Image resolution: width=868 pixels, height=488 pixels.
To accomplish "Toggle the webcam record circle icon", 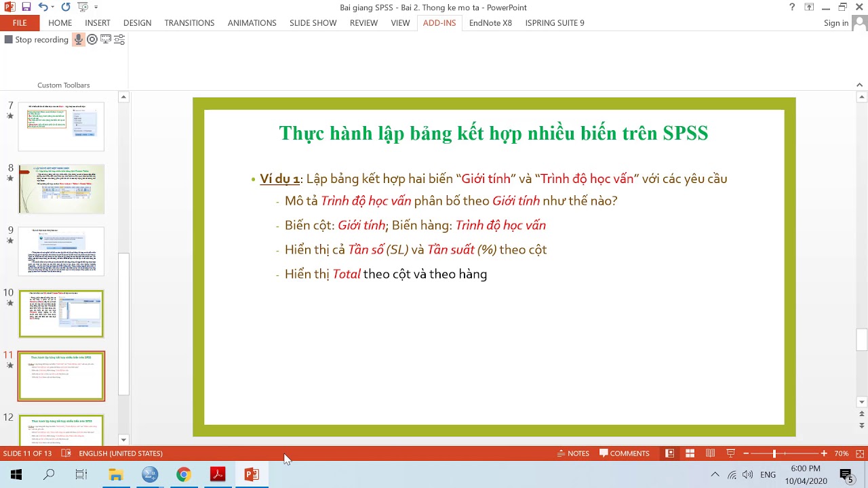I will coord(92,39).
